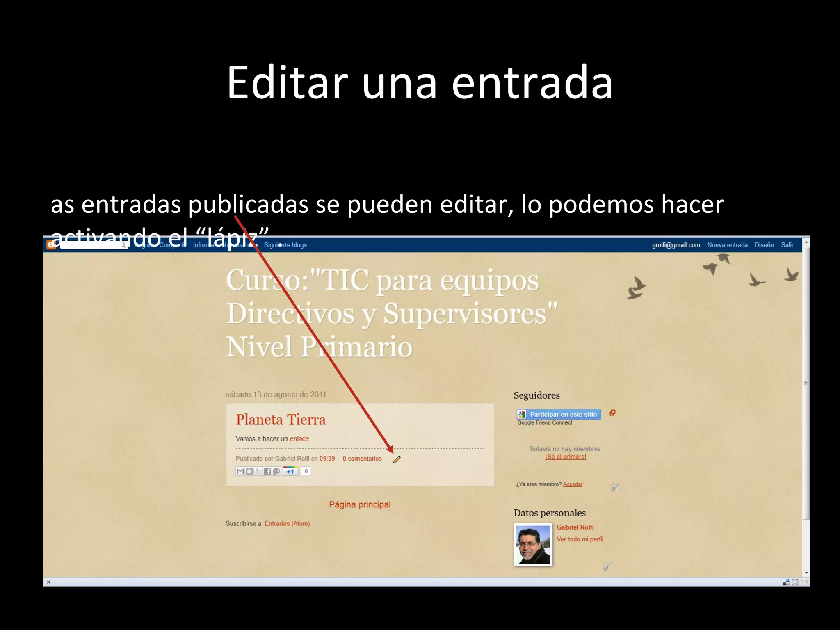
Task: Click the Seguidores heading
Action: tap(536, 395)
